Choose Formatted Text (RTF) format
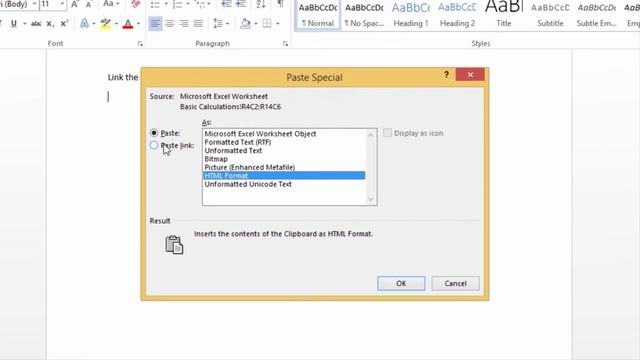Viewport: 640px width, 360px height. pyautogui.click(x=238, y=142)
